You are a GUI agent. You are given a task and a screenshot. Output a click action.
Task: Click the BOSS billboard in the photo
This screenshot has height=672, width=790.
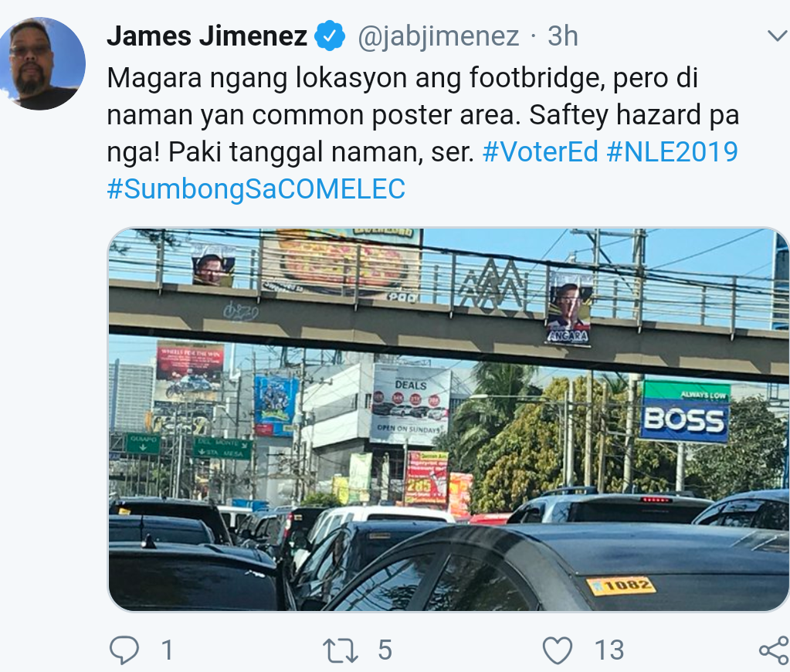[685, 412]
